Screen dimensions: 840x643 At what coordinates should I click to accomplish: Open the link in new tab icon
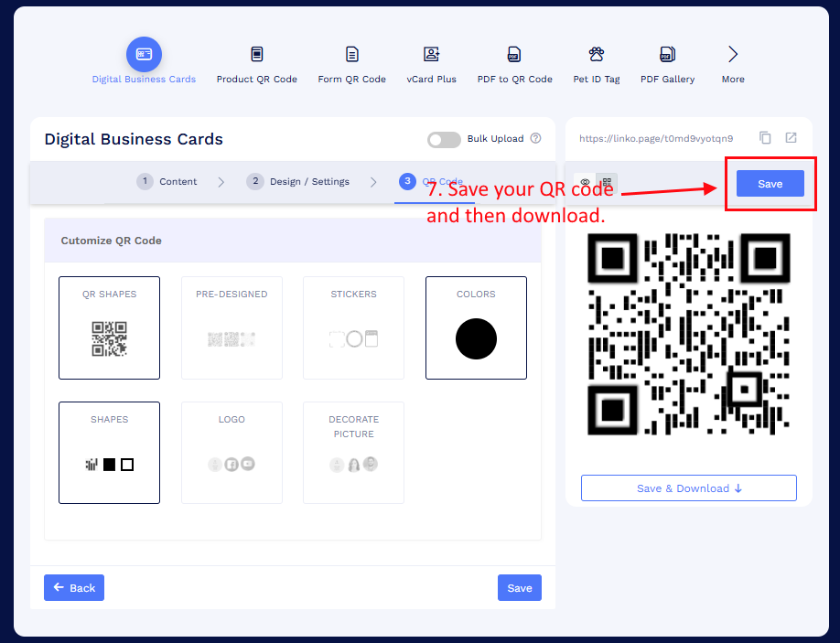pyautogui.click(x=791, y=137)
